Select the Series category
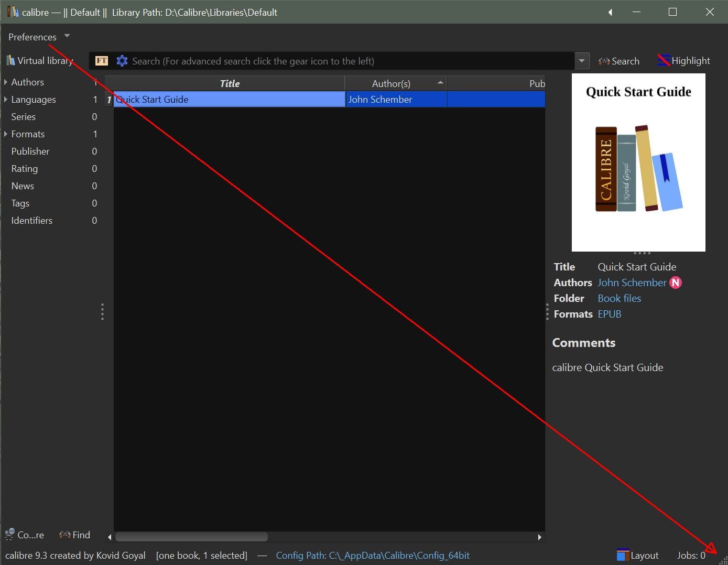Viewport: 728px width, 565px height. click(24, 117)
